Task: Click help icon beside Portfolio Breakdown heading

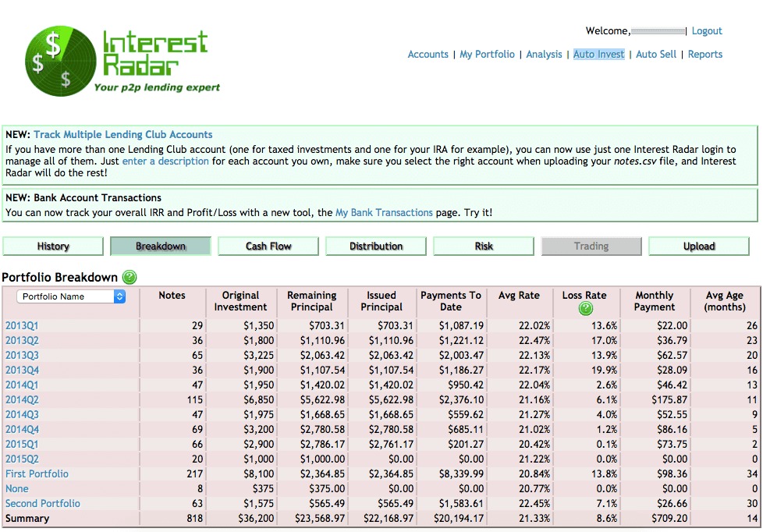Action: [x=130, y=277]
